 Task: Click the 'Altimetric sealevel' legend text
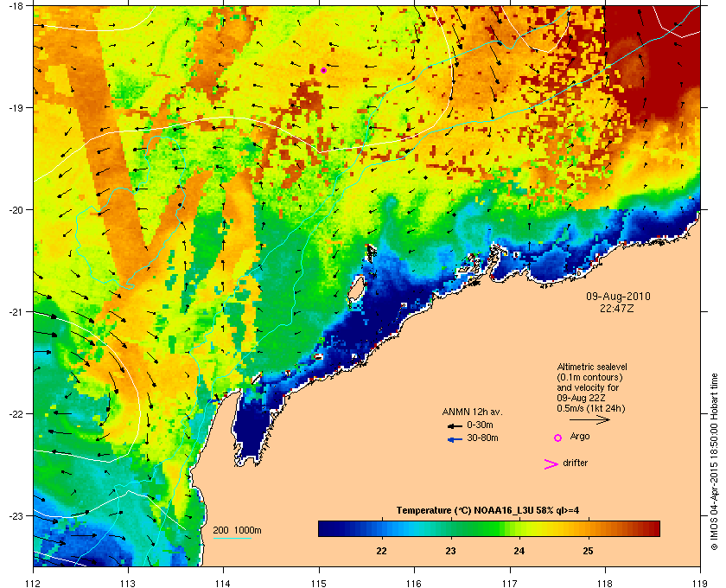[592, 367]
